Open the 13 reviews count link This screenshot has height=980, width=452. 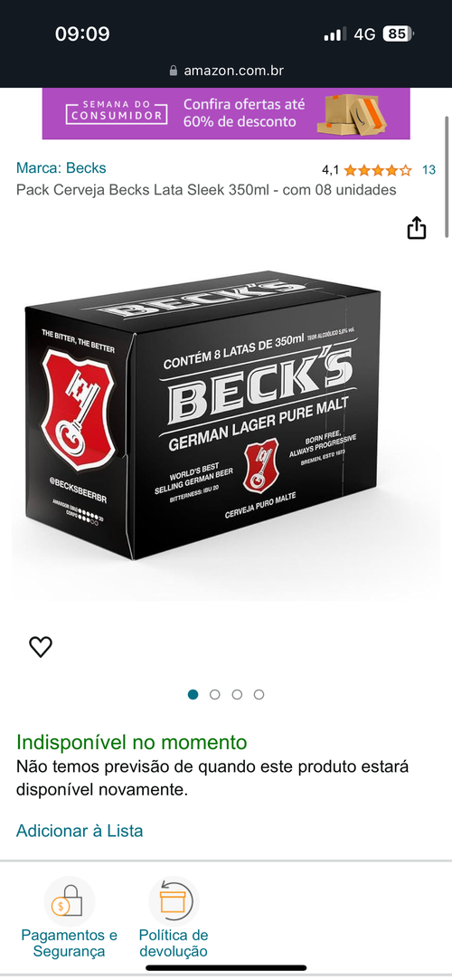(x=428, y=169)
